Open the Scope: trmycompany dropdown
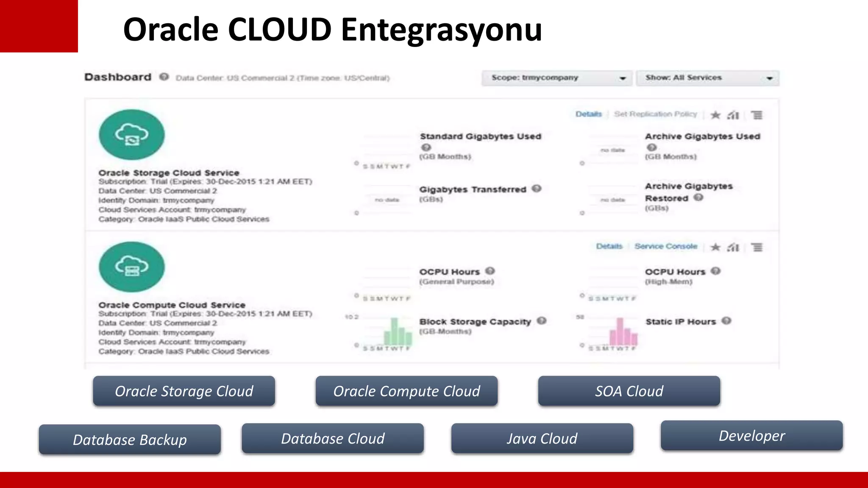This screenshot has width=868, height=488. pos(557,78)
